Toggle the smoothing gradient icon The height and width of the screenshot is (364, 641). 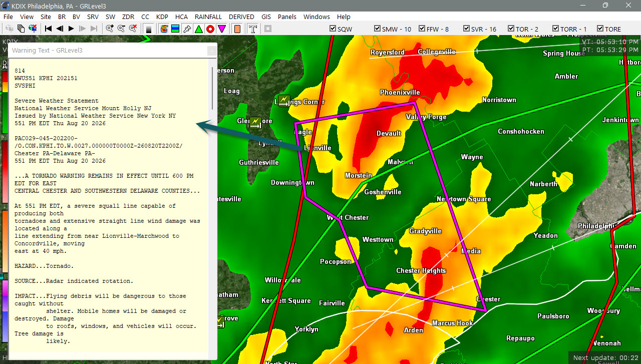click(x=149, y=29)
